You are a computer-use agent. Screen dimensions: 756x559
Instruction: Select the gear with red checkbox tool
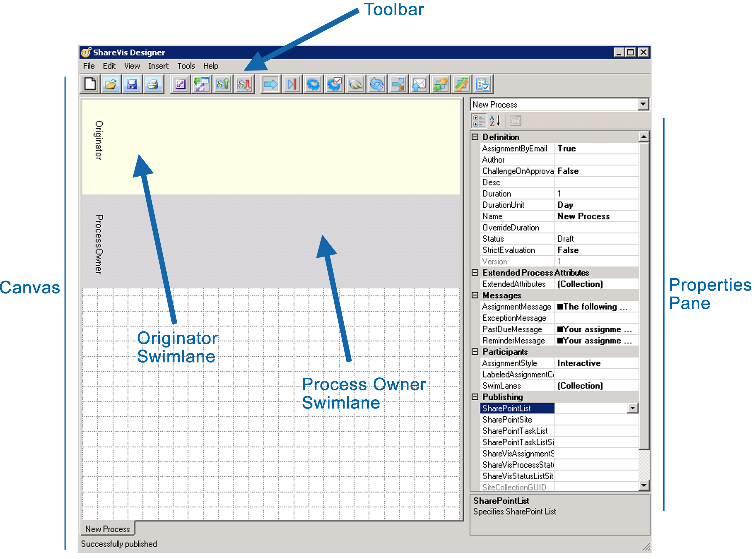point(334,84)
